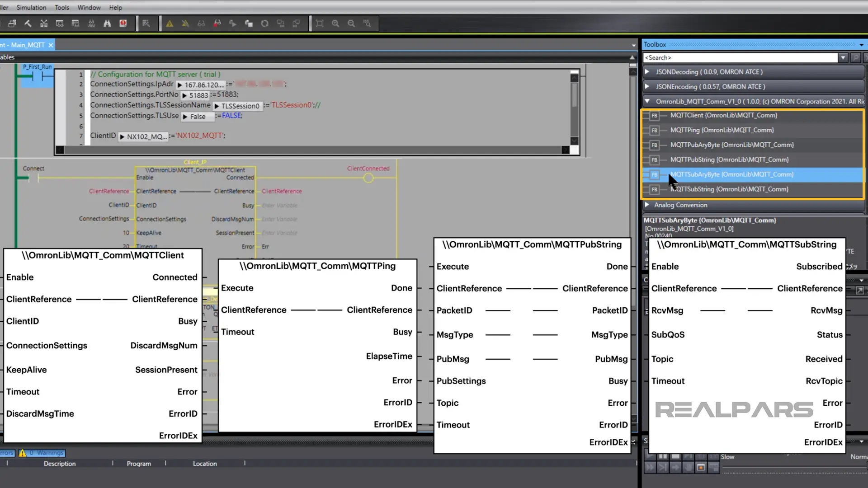This screenshot has height=488, width=868.
Task: Select MQTTPubString function block in Toolbox
Action: point(729,160)
